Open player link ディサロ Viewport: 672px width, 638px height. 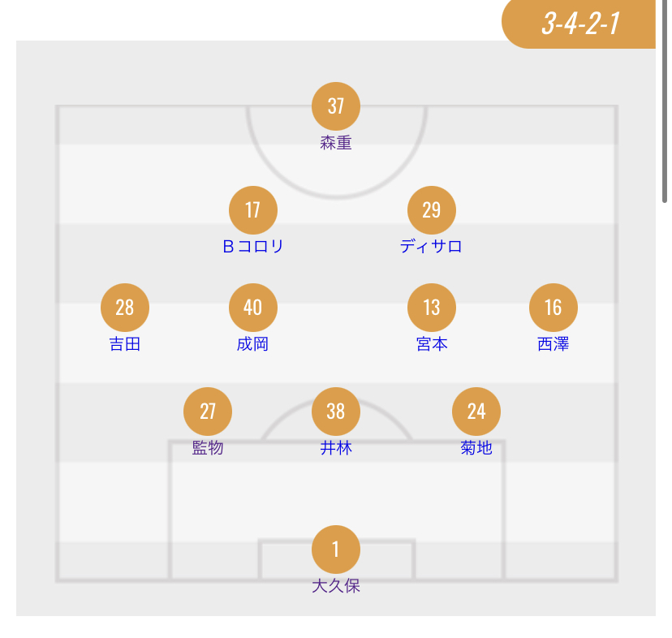(431, 247)
